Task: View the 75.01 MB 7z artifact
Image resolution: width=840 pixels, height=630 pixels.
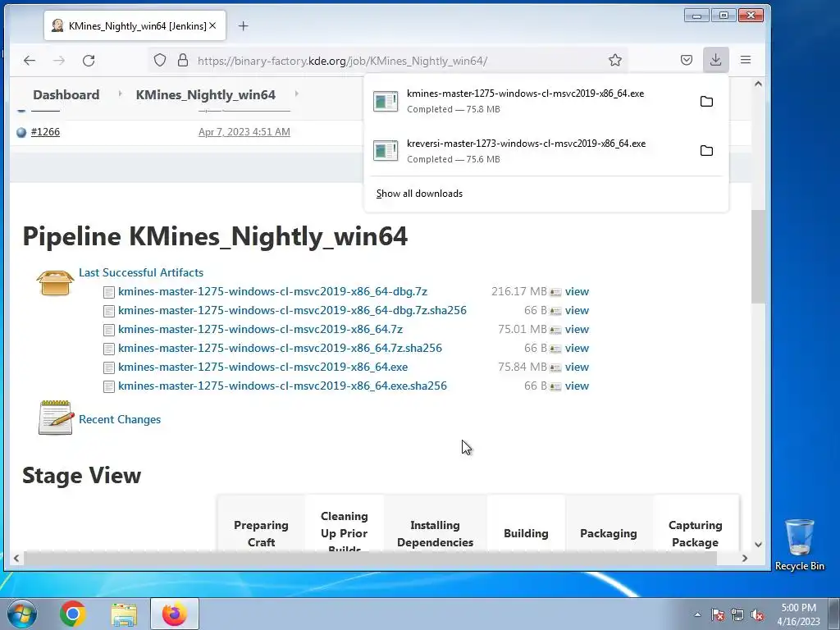Action: (x=577, y=329)
